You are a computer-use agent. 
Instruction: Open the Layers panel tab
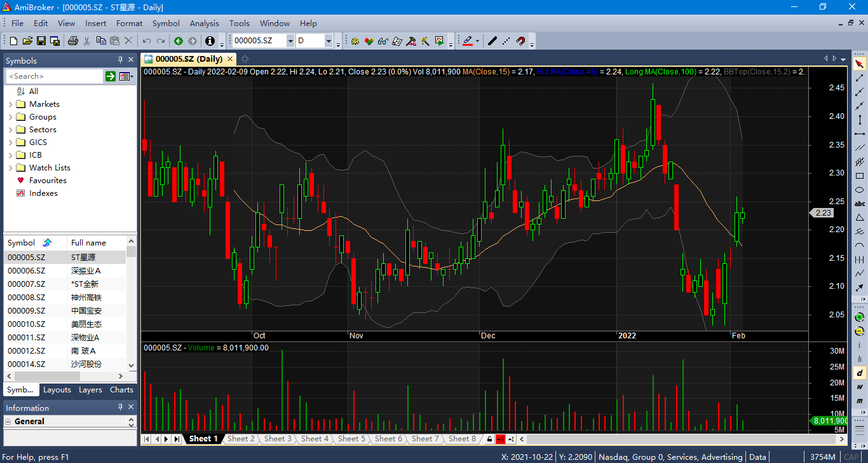click(x=90, y=390)
